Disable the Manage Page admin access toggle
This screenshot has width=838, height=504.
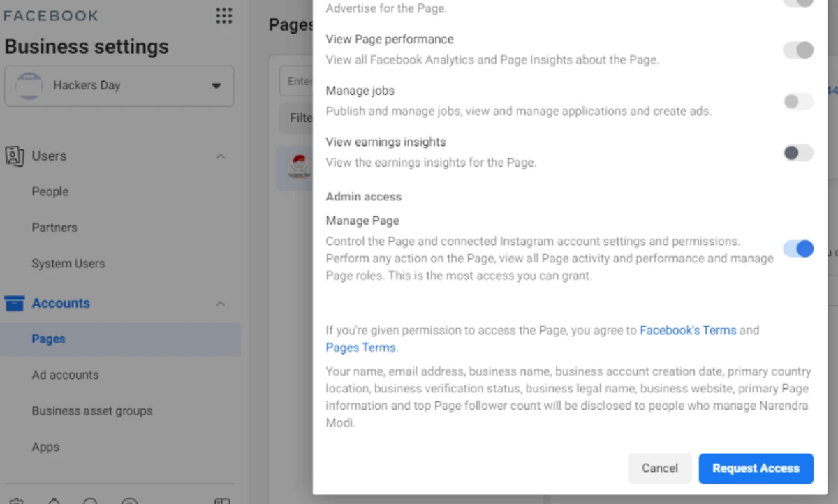point(797,249)
